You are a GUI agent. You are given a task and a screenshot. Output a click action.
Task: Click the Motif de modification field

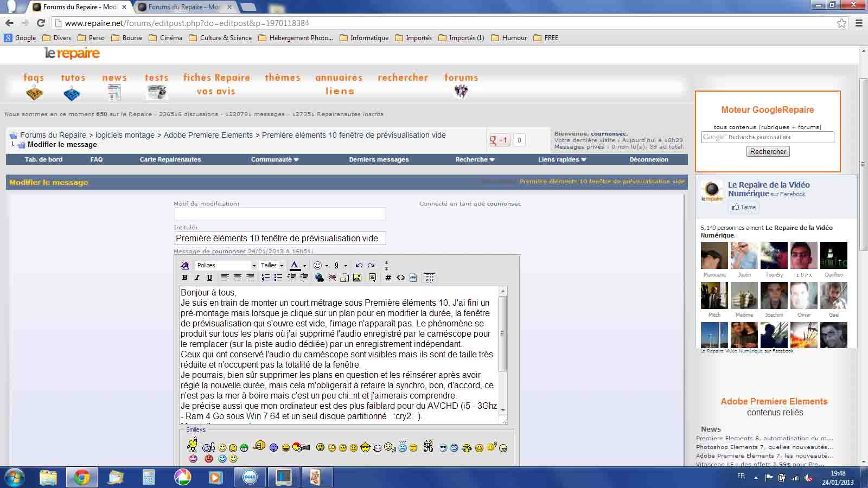click(x=280, y=215)
